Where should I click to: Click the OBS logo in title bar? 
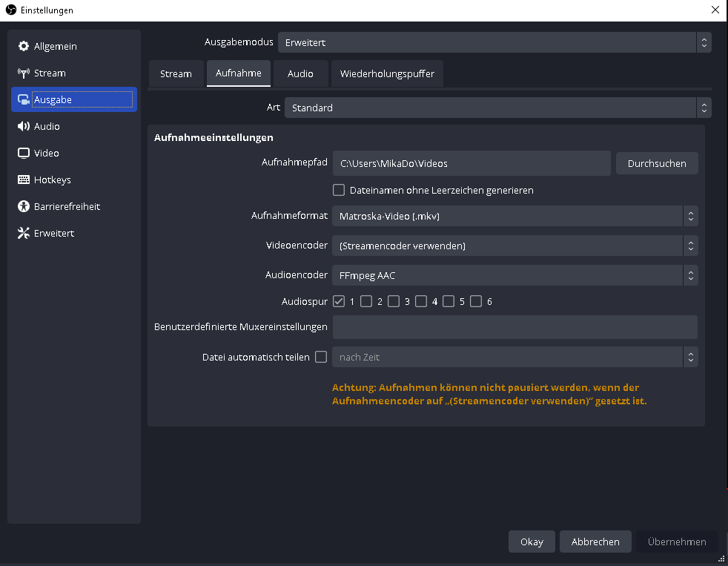coord(10,10)
